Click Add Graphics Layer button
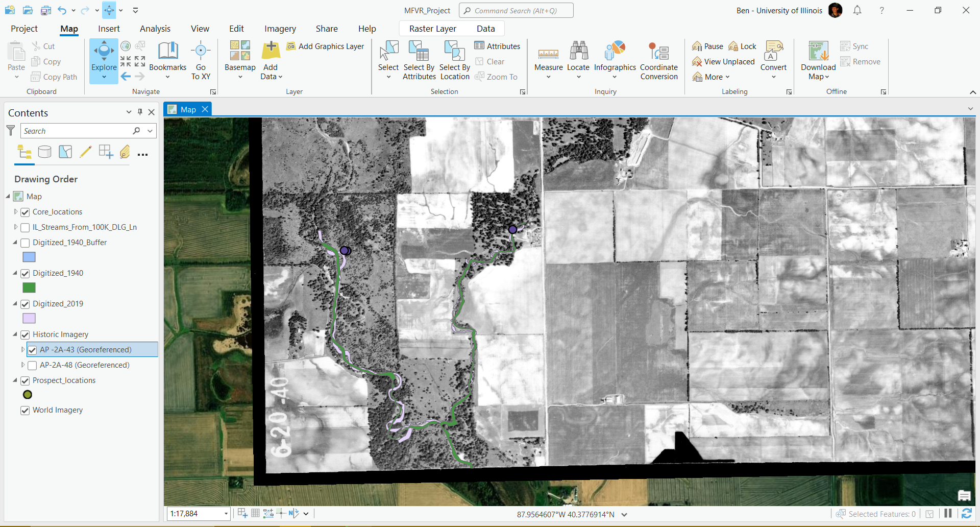This screenshot has height=527, width=980. coord(326,46)
